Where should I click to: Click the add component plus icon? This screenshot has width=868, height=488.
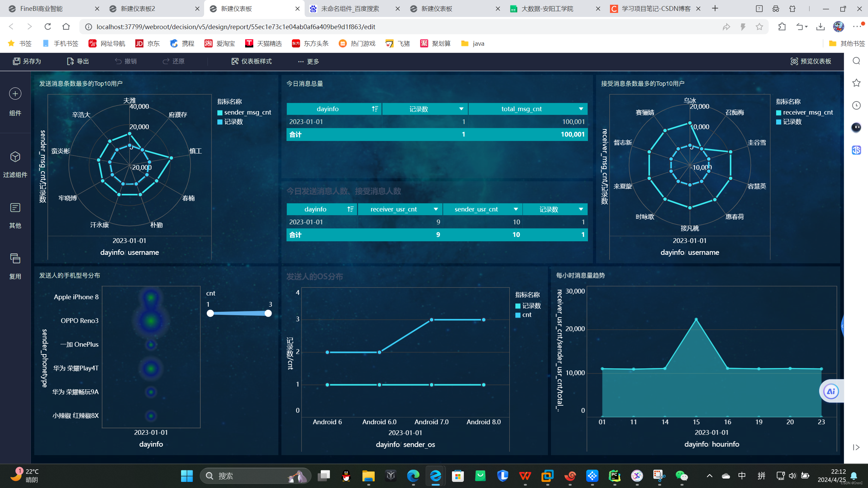click(15, 94)
